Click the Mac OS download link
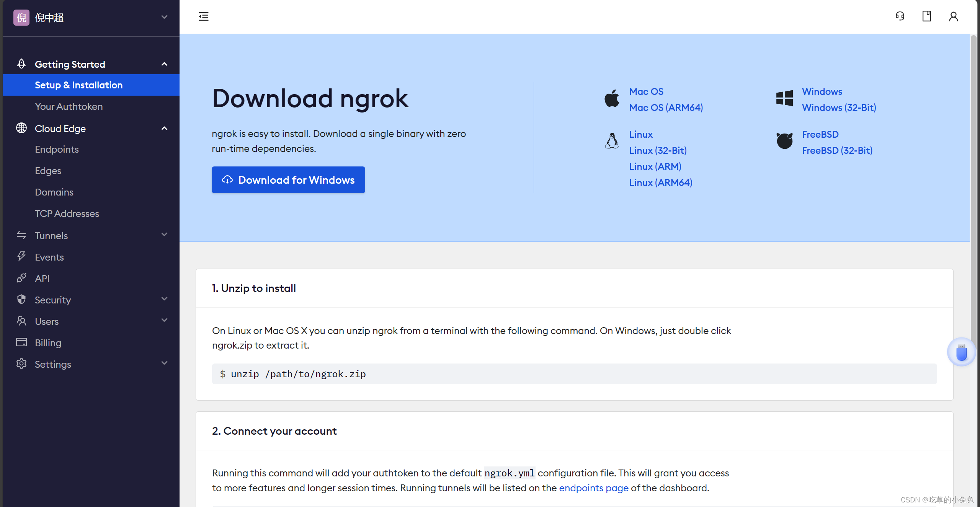 click(x=646, y=91)
